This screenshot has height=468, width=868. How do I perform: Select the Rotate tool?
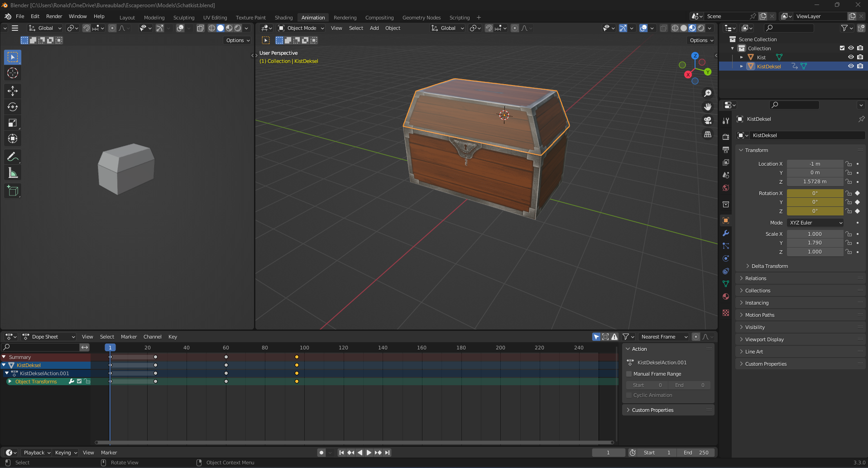click(13, 107)
